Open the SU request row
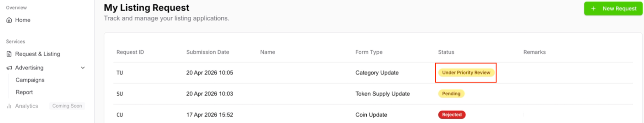644x123 pixels. point(373,94)
